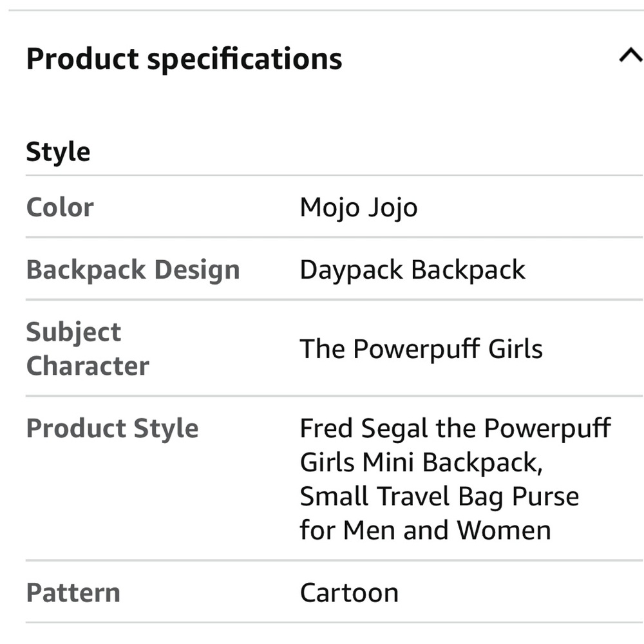Click the Style section heading
The height and width of the screenshot is (644, 644).
point(58,153)
